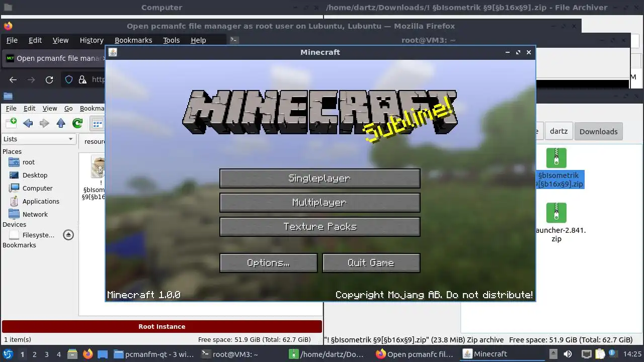Open clipboard tray icon
Viewport: 644px width, 362px height.
(600, 354)
